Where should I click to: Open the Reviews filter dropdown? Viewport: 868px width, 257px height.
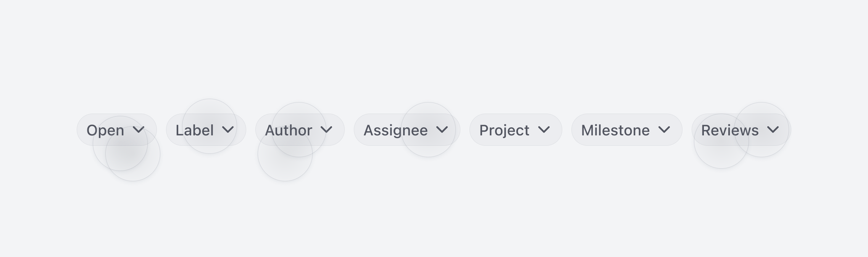[739, 130]
